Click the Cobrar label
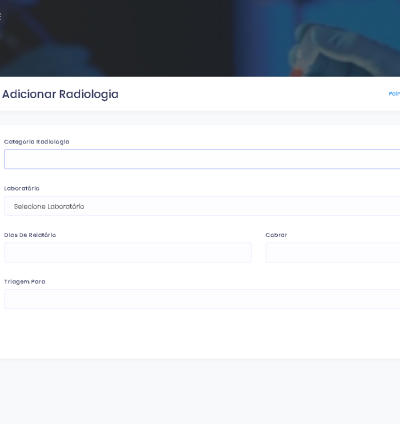The image size is (400, 424). point(276,235)
